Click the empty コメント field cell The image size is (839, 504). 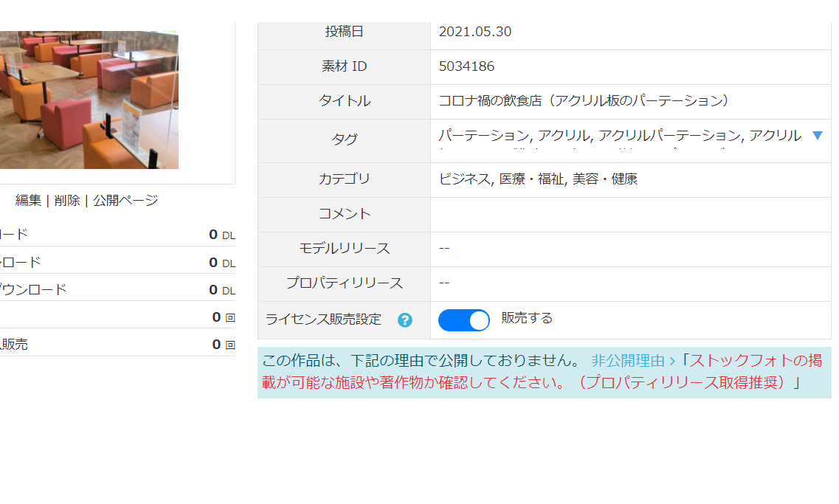click(x=630, y=214)
